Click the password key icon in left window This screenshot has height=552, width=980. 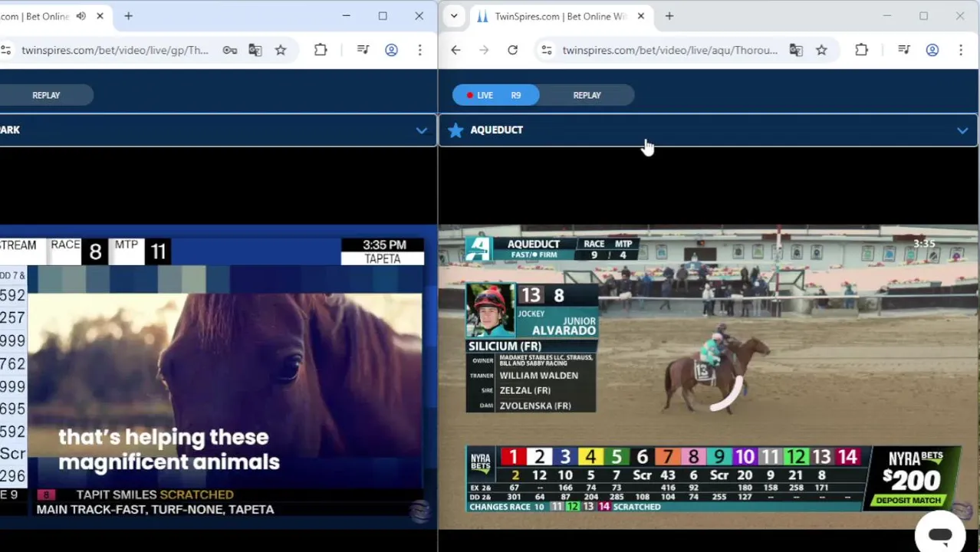tap(229, 50)
